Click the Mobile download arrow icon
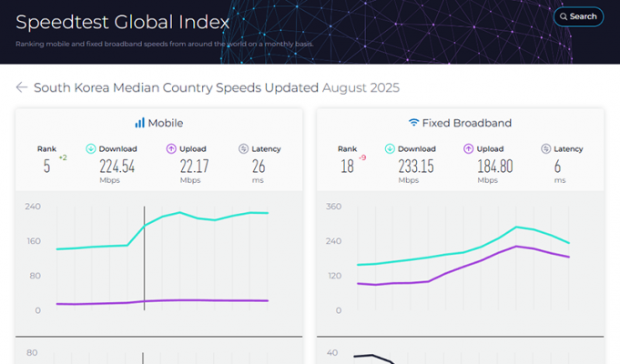Screen dimensions: 620x364 (x=91, y=148)
